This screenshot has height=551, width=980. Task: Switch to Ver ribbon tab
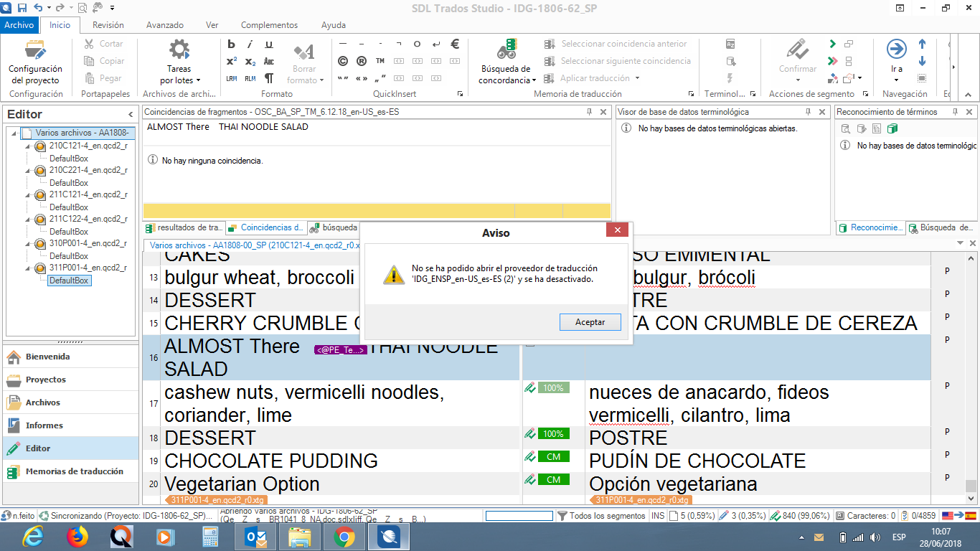coord(212,25)
